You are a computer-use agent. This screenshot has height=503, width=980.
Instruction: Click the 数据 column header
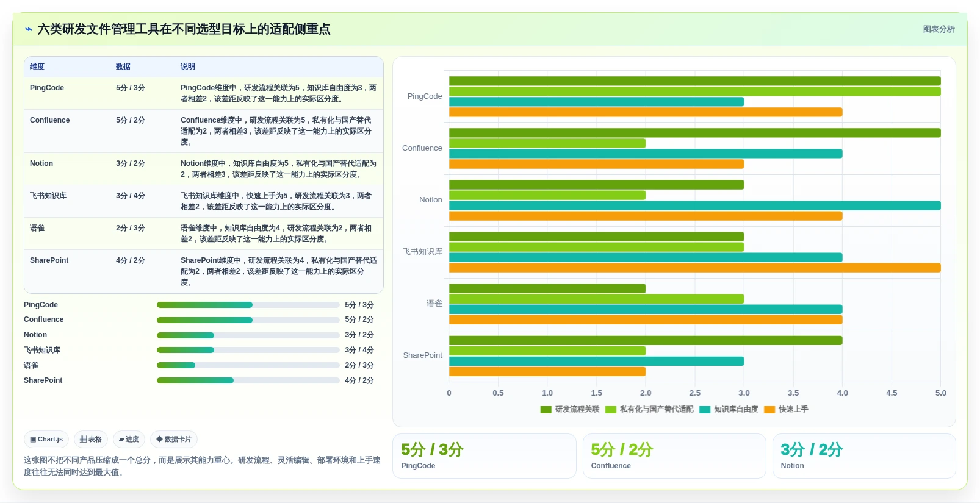tap(123, 66)
